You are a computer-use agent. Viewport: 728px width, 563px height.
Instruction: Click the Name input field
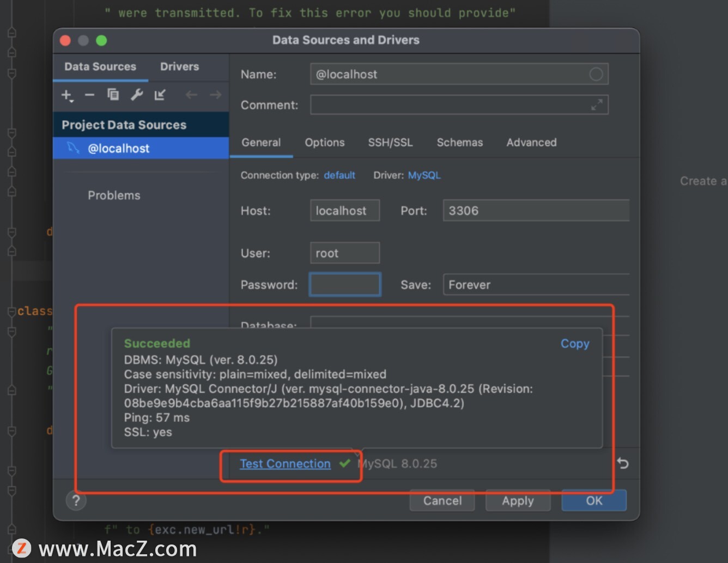click(x=459, y=74)
